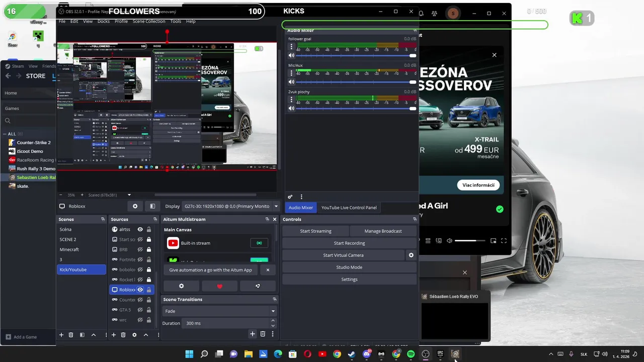Open the Tools menu in OBS

tap(176, 21)
